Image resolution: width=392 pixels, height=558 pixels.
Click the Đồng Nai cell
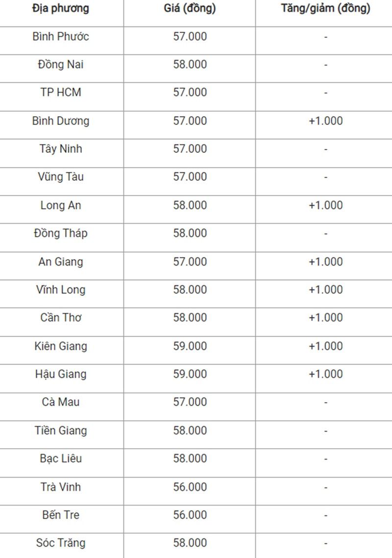point(61,65)
